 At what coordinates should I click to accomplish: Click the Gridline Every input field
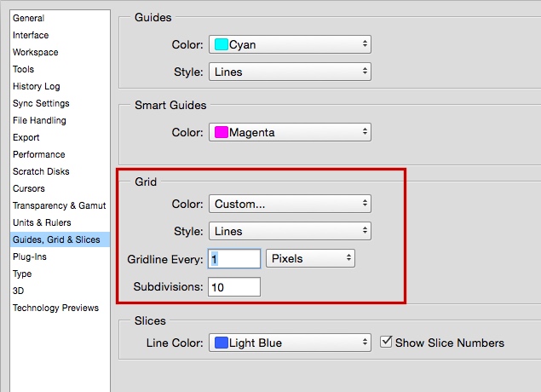pyautogui.click(x=234, y=258)
